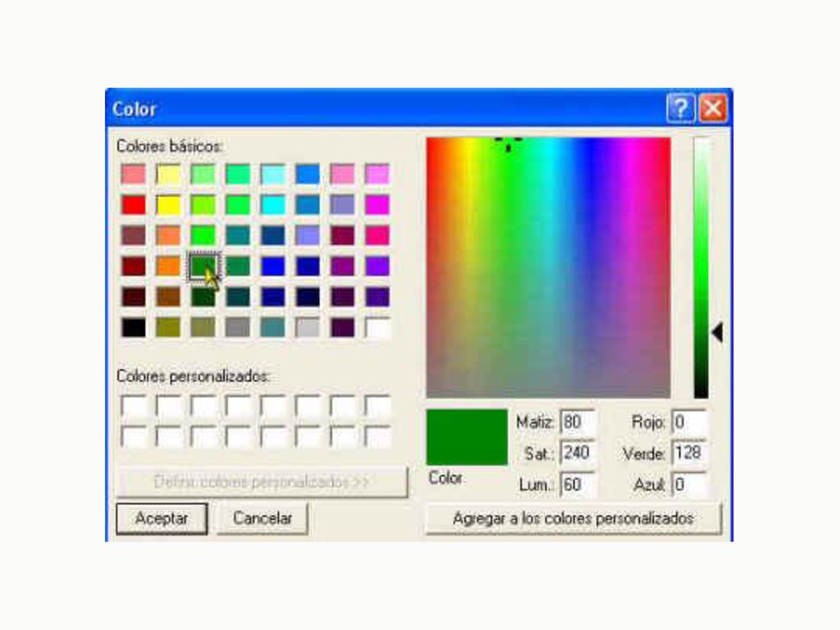Select the selected dark green swatch
This screenshot has width=840, height=630.
tap(203, 267)
